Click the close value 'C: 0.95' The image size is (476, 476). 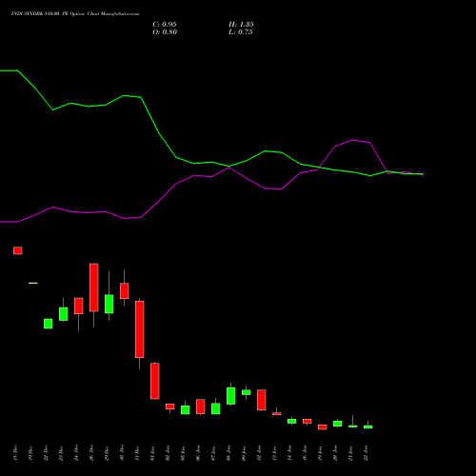click(165, 25)
